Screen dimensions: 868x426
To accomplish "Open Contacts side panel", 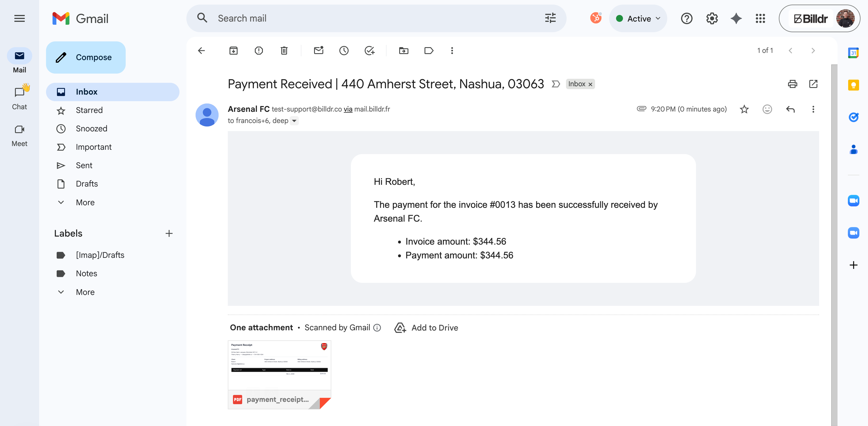I will [x=853, y=149].
